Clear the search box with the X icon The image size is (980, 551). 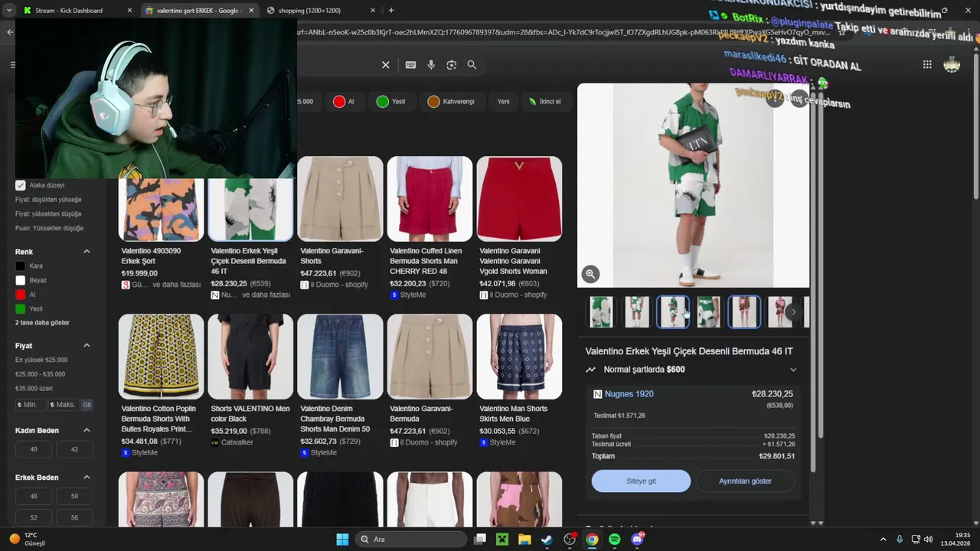(x=386, y=65)
